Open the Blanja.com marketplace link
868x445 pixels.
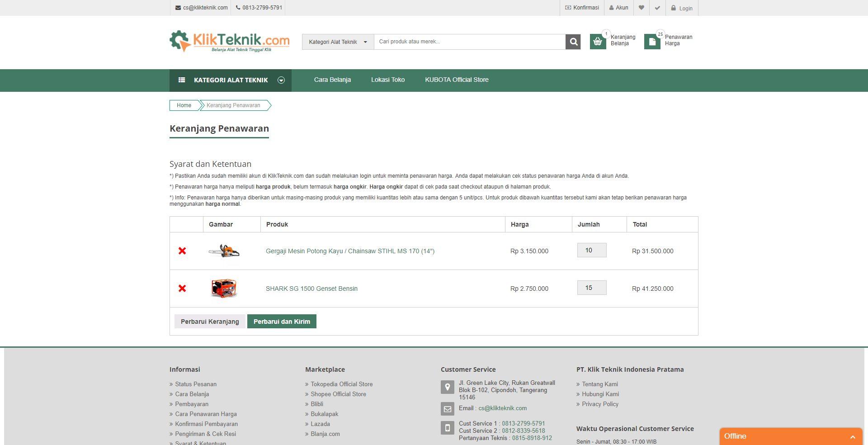325,434
